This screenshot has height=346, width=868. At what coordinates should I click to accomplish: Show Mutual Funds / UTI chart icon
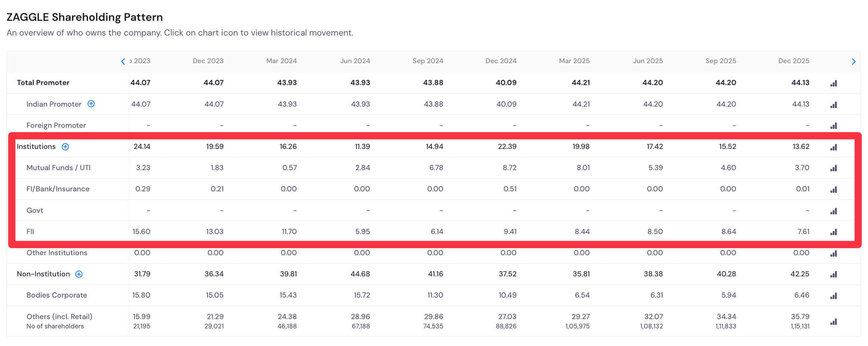pyautogui.click(x=834, y=168)
